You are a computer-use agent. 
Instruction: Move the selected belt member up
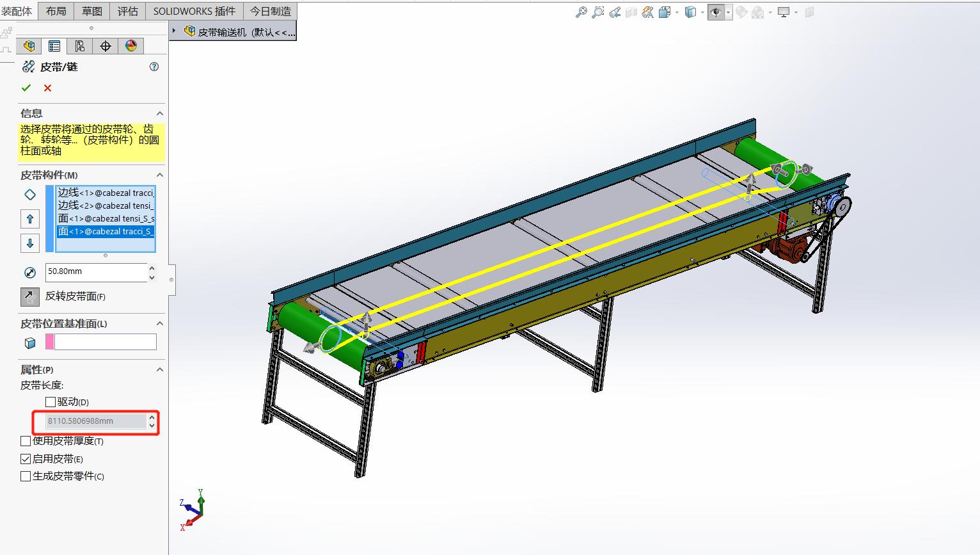coord(30,219)
